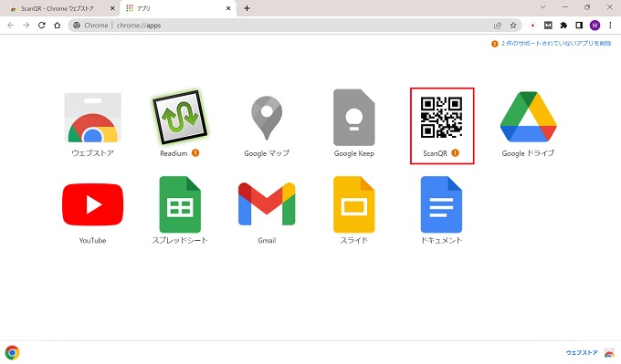621x364 pixels.
Task: Open the Extensions puzzle menu
Action: point(563,26)
